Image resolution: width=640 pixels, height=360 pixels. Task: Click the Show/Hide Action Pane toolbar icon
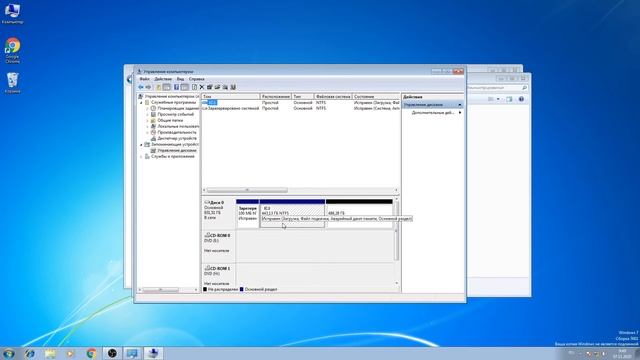point(184,87)
